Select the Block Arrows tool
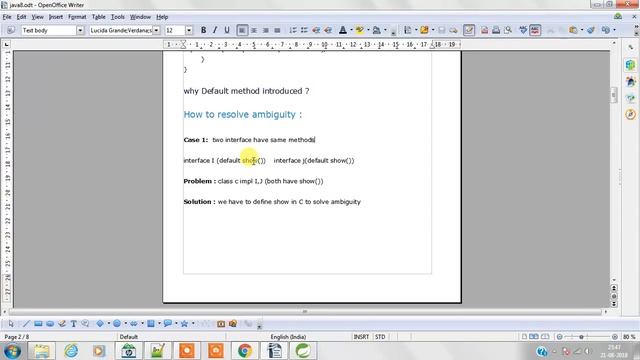 (134, 324)
